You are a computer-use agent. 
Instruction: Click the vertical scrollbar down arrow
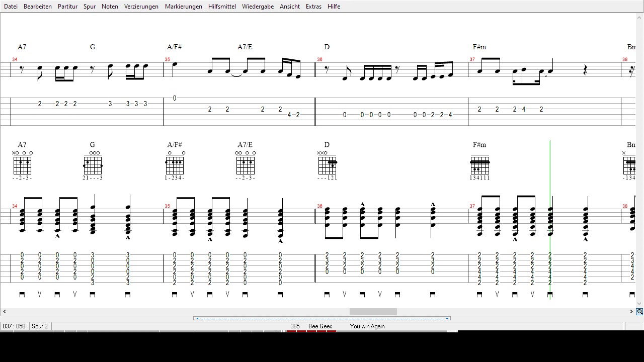coord(639,304)
